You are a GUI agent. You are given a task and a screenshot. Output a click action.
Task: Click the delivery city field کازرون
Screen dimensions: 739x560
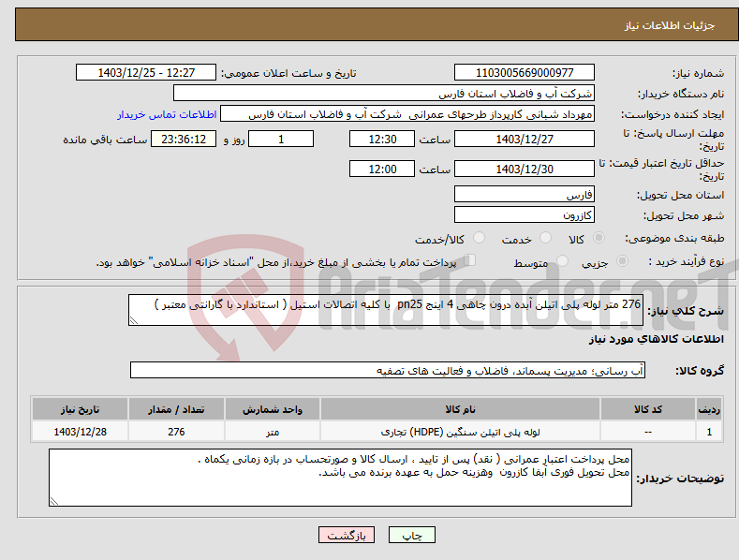click(x=525, y=215)
